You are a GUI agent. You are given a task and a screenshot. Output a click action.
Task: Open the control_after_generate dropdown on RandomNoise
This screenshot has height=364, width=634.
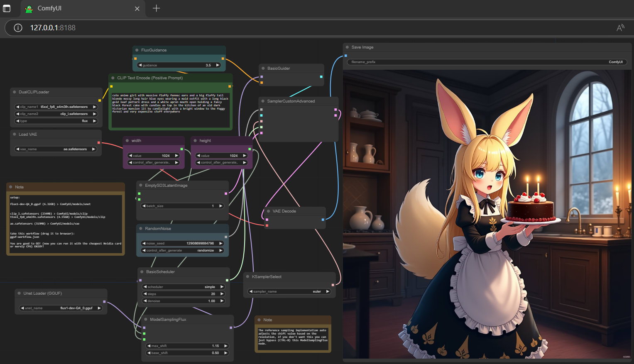[182, 250]
